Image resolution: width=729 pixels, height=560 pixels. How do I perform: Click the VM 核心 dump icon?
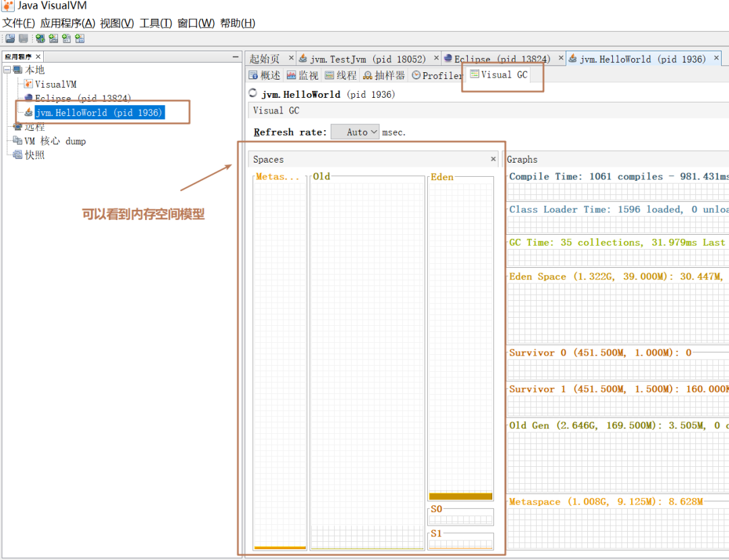pos(18,140)
